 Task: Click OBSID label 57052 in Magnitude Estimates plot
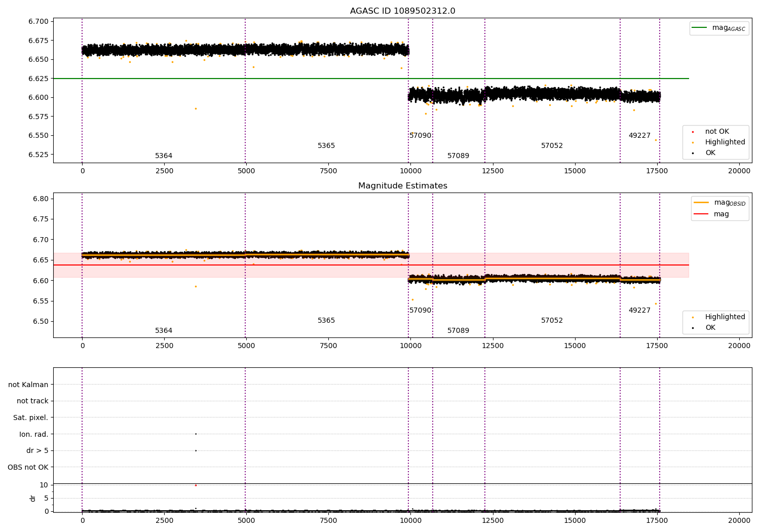point(552,321)
